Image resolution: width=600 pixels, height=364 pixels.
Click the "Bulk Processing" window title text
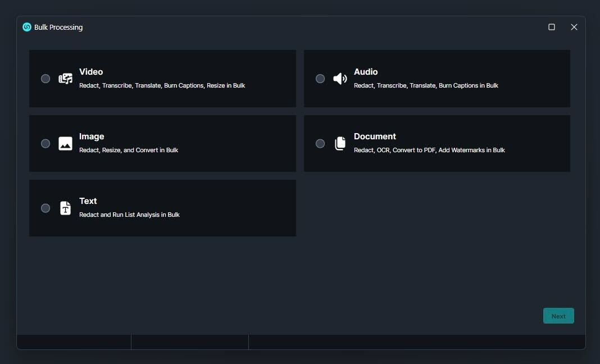[x=58, y=27]
